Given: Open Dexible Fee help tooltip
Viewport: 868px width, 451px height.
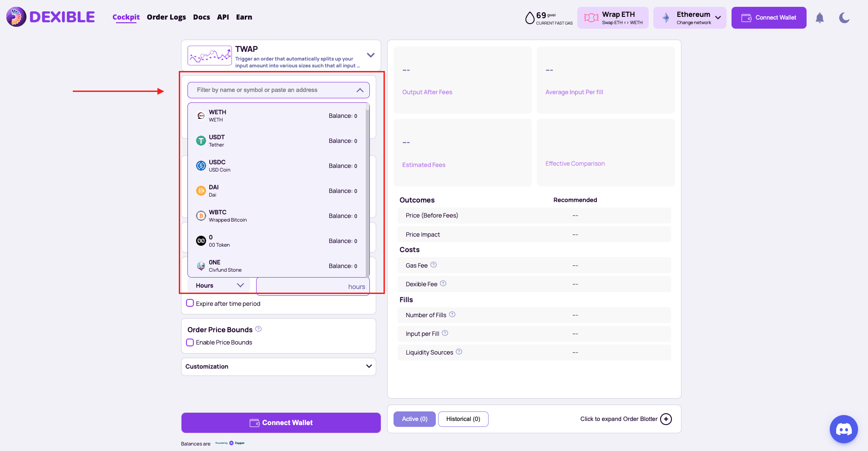Looking at the screenshot, I should click(443, 284).
